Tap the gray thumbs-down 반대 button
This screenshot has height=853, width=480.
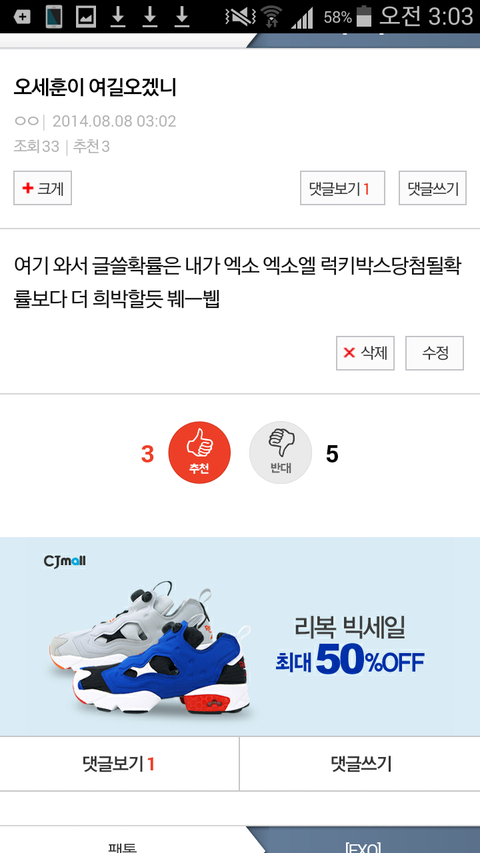click(x=280, y=453)
